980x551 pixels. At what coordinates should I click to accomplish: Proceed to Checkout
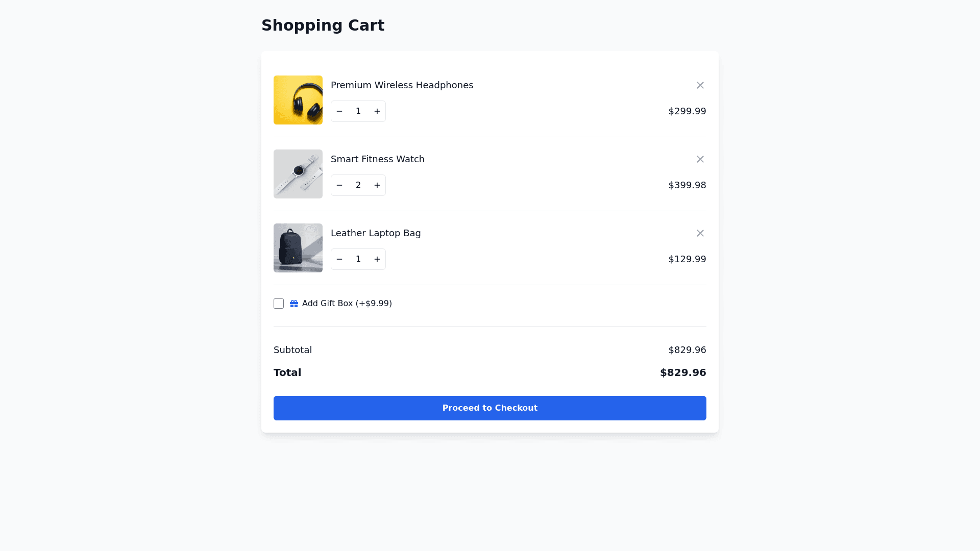pyautogui.click(x=490, y=408)
